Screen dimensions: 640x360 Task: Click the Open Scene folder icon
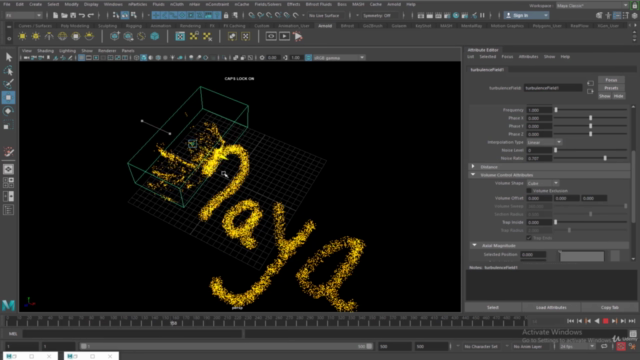coord(64,16)
